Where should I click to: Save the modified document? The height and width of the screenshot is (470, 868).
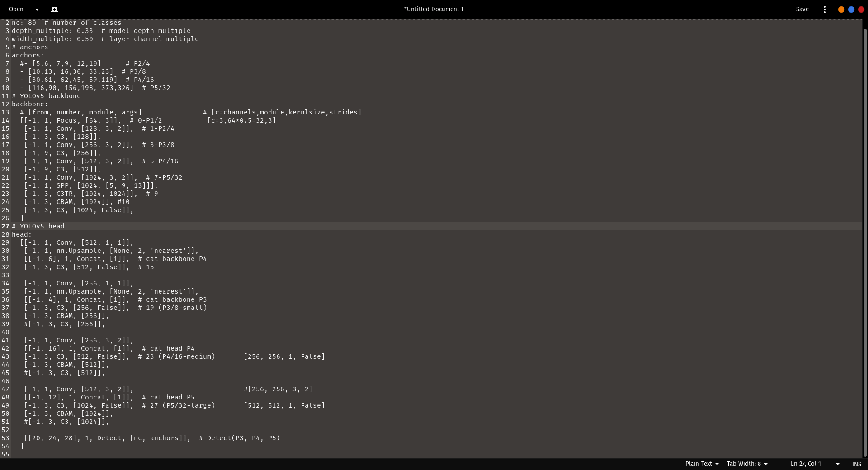(802, 9)
